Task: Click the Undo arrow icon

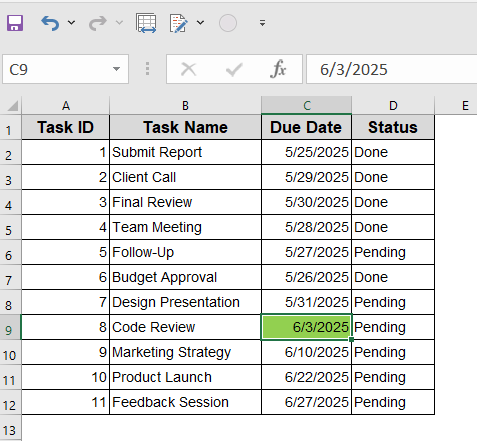Action: 50,23
